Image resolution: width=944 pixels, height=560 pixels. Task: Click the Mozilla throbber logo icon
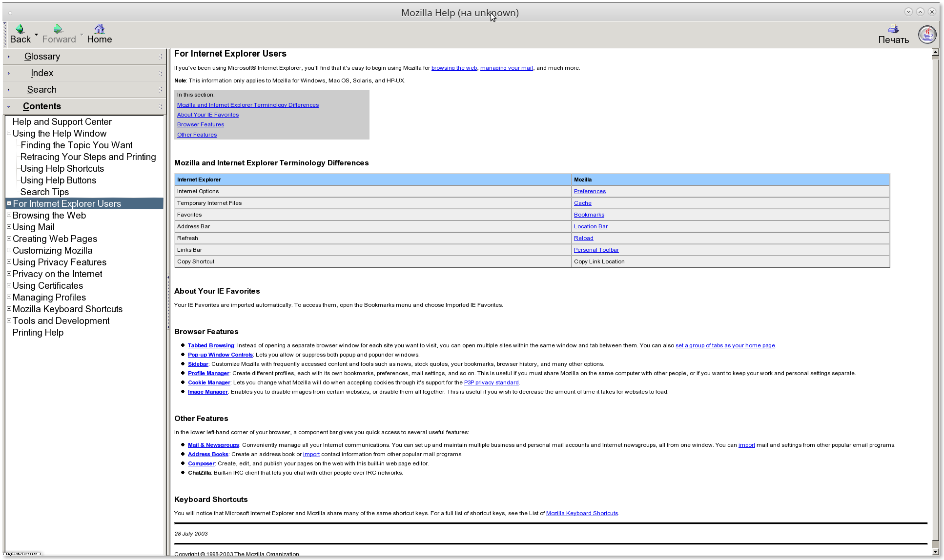927,35
